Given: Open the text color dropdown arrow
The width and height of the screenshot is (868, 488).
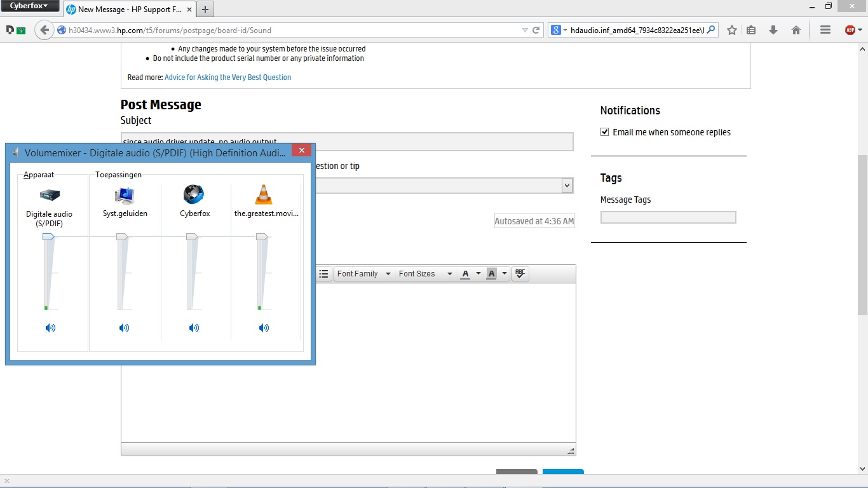Looking at the screenshot, I should click(478, 274).
